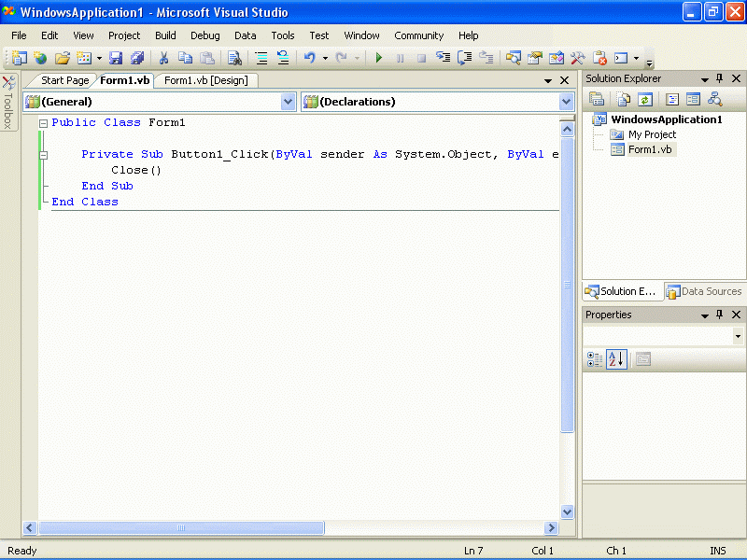Click View Code in Solution Explorer toolbar

coord(671,99)
